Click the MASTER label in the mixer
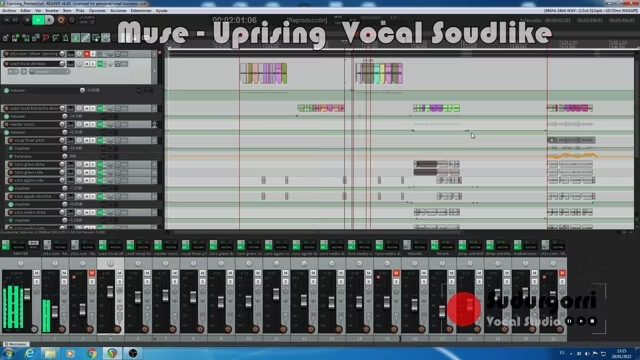Viewport: 640px width, 360px height. pyautogui.click(x=20, y=254)
